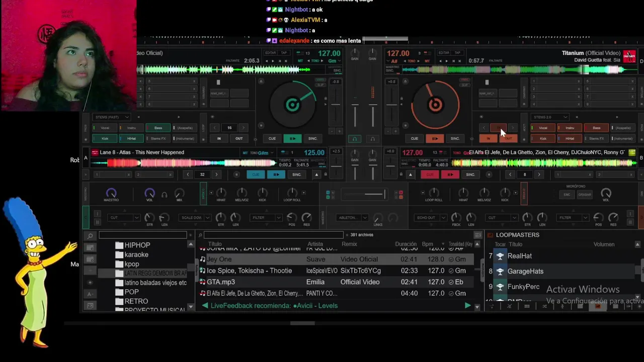Toggle headphone cue for right deck

pyautogui.click(x=372, y=139)
